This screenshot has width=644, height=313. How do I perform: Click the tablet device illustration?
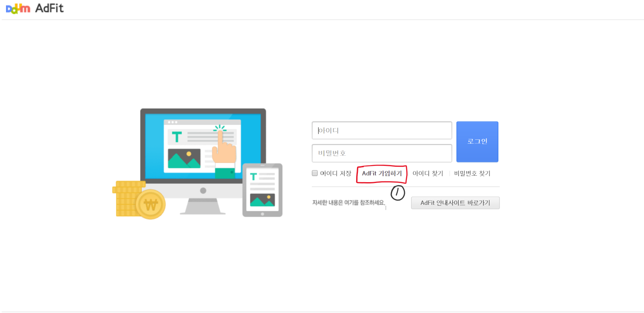click(x=263, y=190)
